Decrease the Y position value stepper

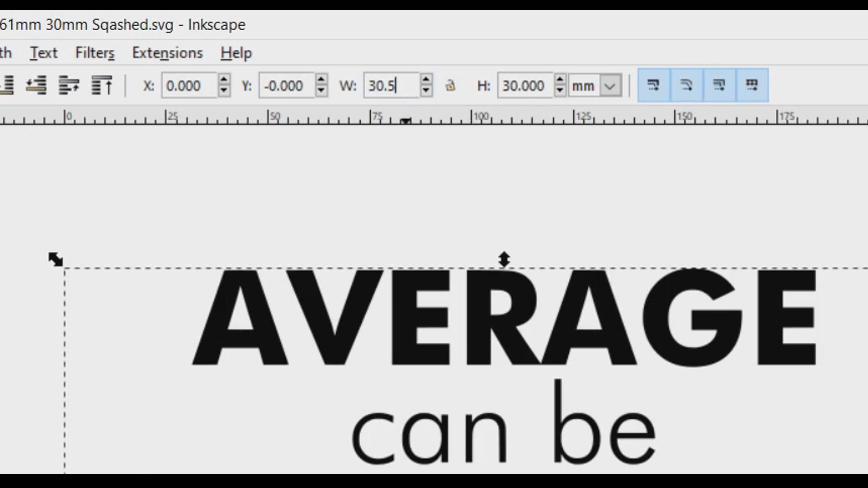(321, 91)
